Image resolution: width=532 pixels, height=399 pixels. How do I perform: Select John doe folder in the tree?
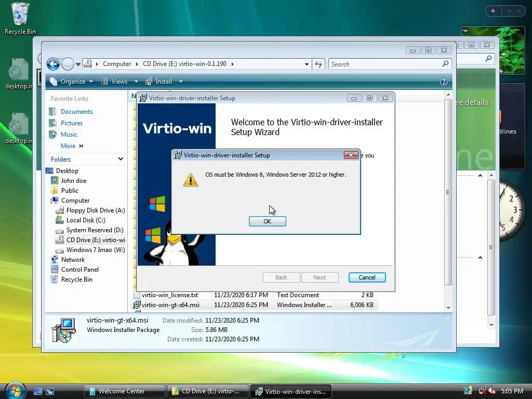pos(74,180)
